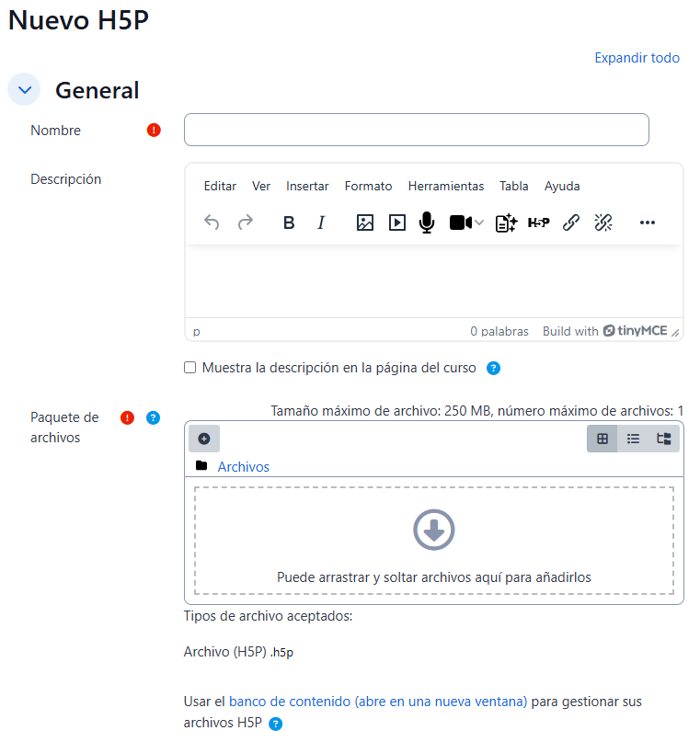The width and height of the screenshot is (700, 742).
Task: Click the undo arrow in editor
Action: (212, 223)
